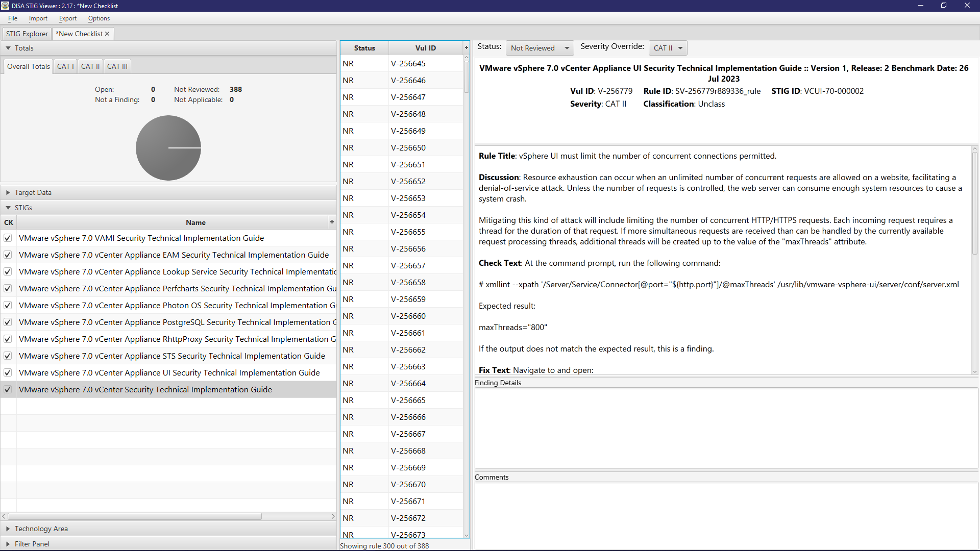Click the DISA STIG Viewer app icon

coord(5,6)
